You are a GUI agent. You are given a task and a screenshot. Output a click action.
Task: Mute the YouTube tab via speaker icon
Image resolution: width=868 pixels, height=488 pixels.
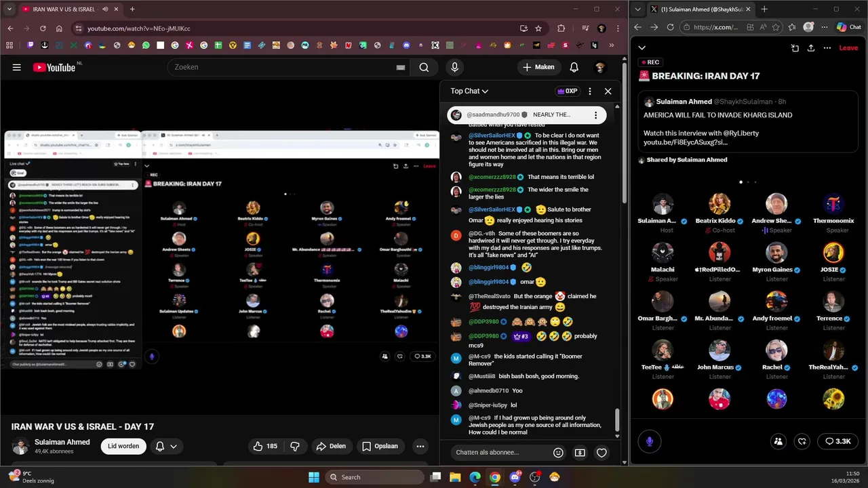106,9
